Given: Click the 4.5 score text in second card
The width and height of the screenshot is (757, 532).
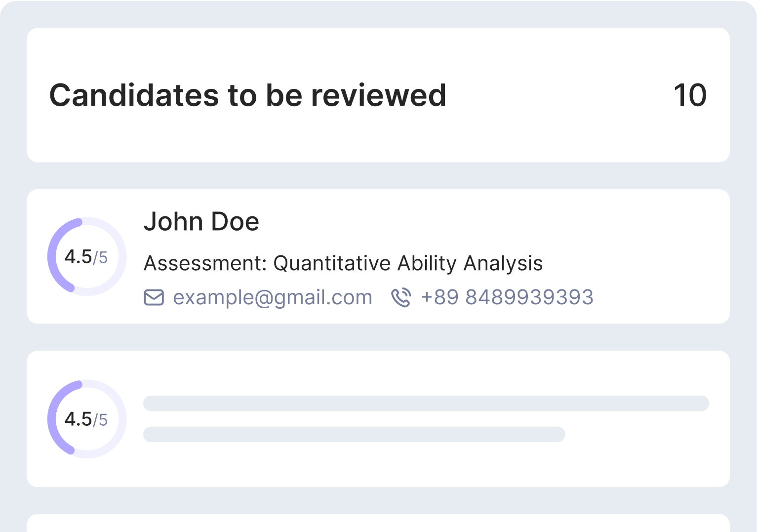Looking at the screenshot, I should tap(78, 419).
